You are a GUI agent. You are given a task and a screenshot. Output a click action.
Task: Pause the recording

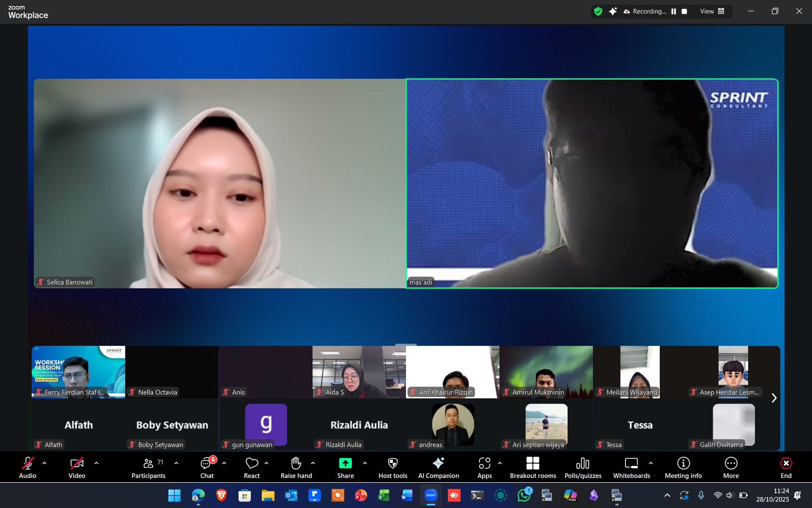tap(674, 11)
